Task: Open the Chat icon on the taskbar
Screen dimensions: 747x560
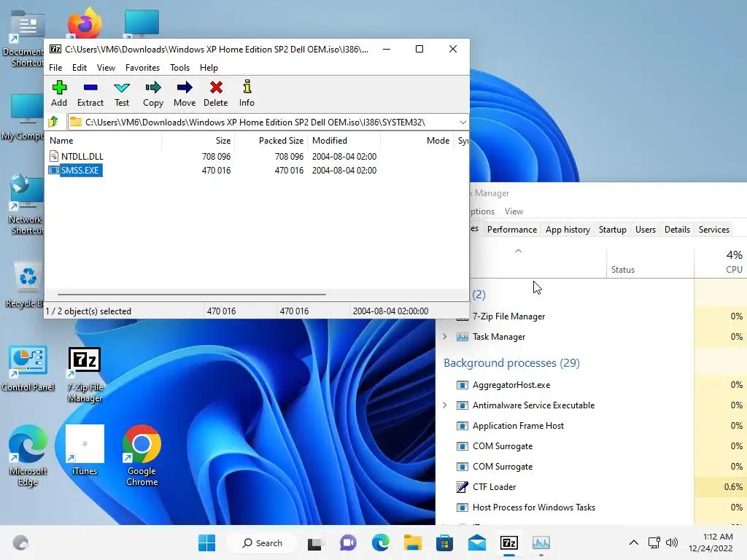Action: 348,542
